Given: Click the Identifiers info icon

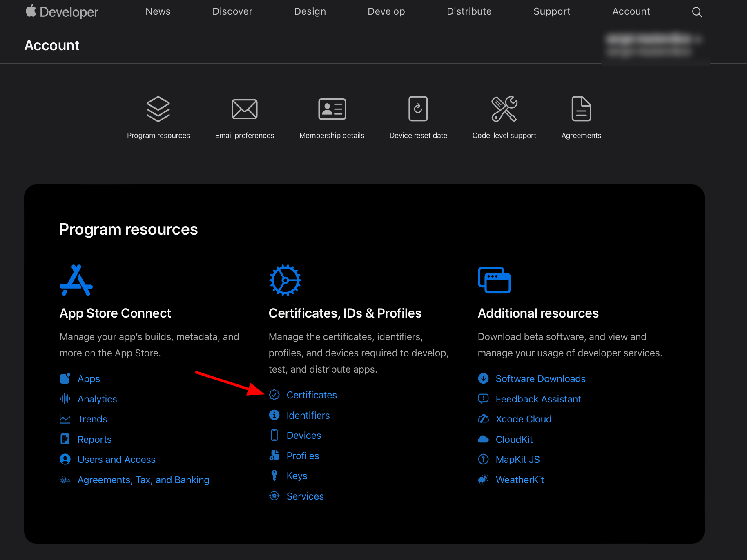Looking at the screenshot, I should tap(274, 415).
